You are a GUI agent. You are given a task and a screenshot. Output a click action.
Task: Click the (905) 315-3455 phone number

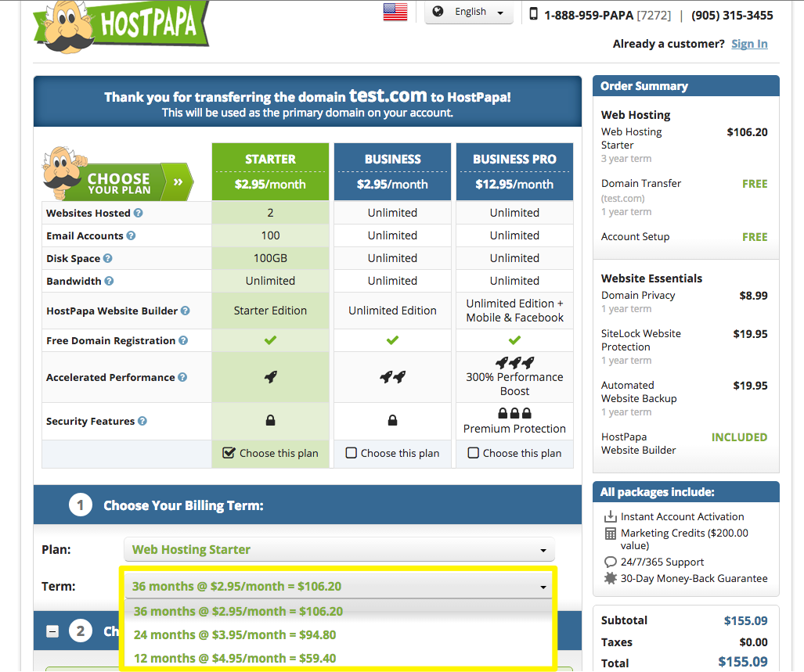pos(732,16)
